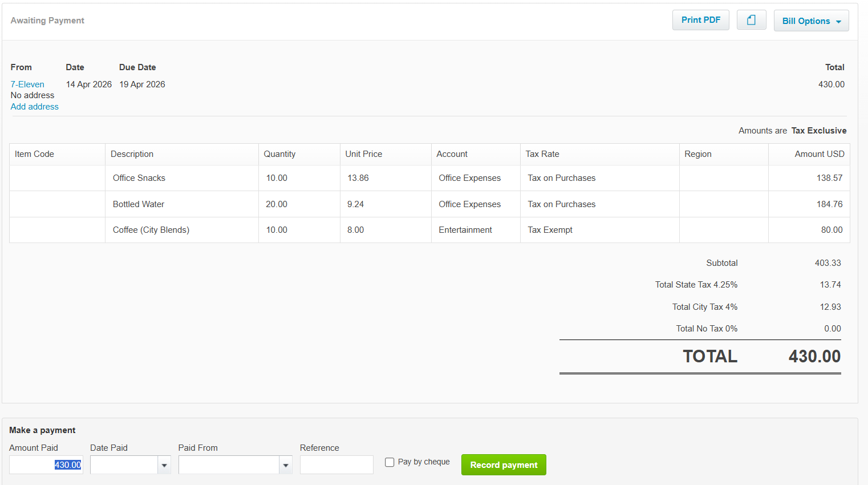Image resolution: width=868 pixels, height=485 pixels.
Task: Open the Date Paid calendar dropdown arrow
Action: point(164,465)
